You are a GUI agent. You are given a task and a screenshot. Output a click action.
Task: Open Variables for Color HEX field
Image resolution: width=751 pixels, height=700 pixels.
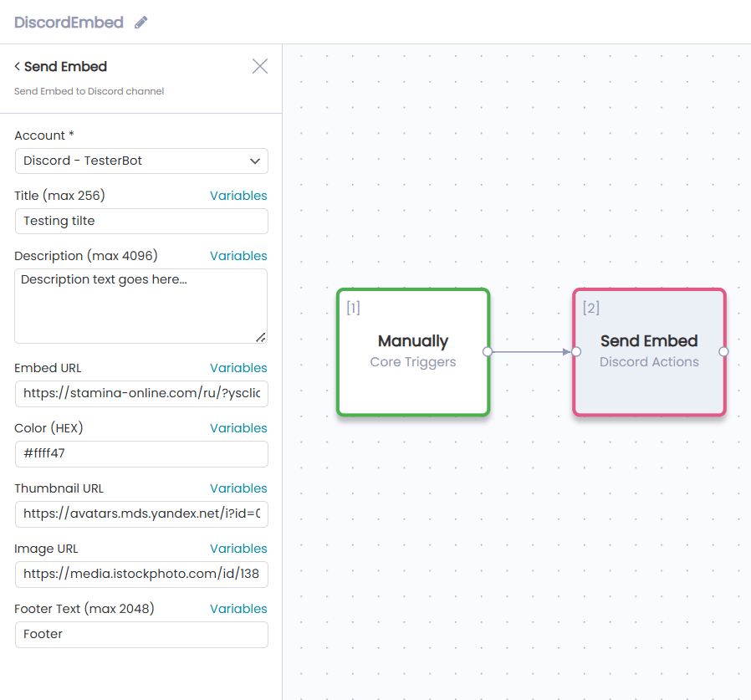pyautogui.click(x=238, y=427)
